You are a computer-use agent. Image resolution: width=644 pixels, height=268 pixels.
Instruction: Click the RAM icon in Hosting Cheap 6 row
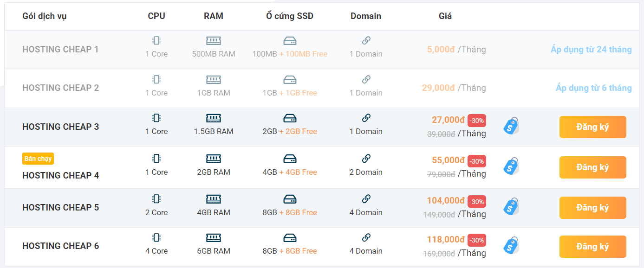(214, 238)
